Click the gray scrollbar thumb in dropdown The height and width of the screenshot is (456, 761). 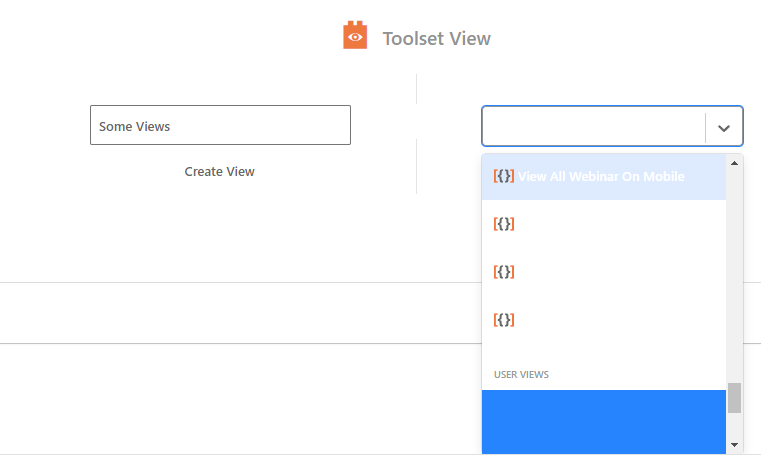[734, 398]
